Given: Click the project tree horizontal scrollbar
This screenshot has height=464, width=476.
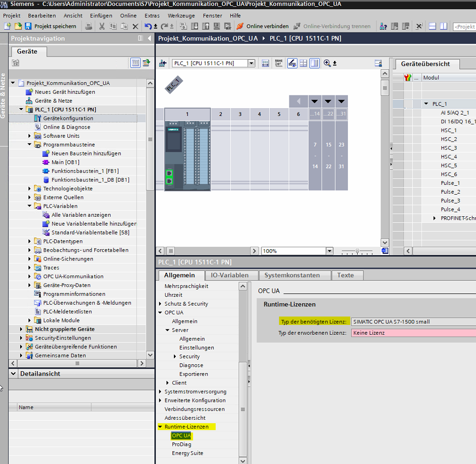Looking at the screenshot, I should click(77, 364).
